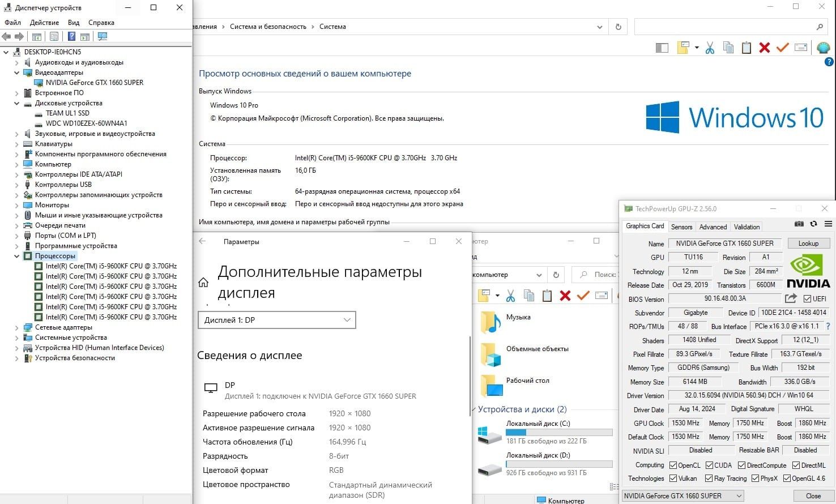Screen dimensions: 836x504
Task: Collapse the Видеоадаптеры tree node
Action: pos(16,72)
